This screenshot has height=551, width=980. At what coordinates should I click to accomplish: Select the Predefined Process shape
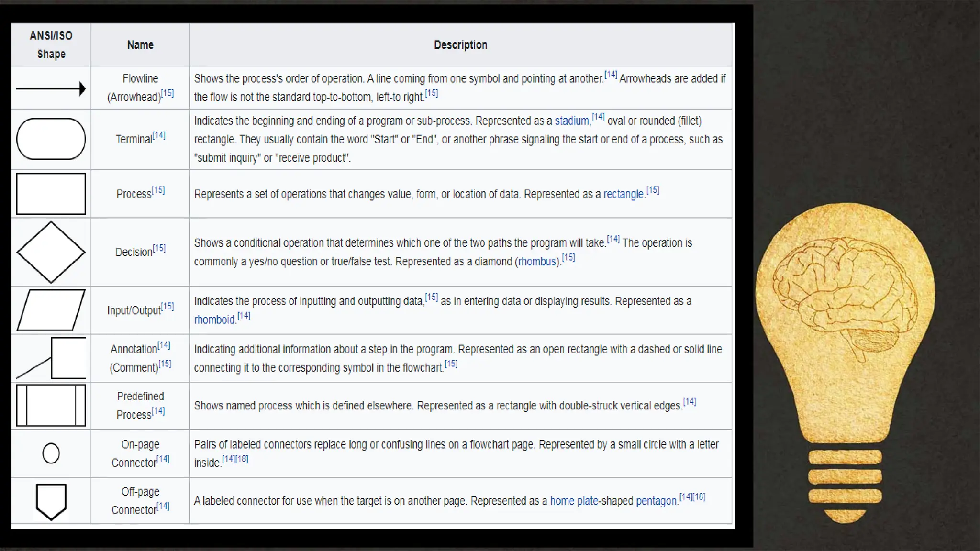tap(51, 405)
